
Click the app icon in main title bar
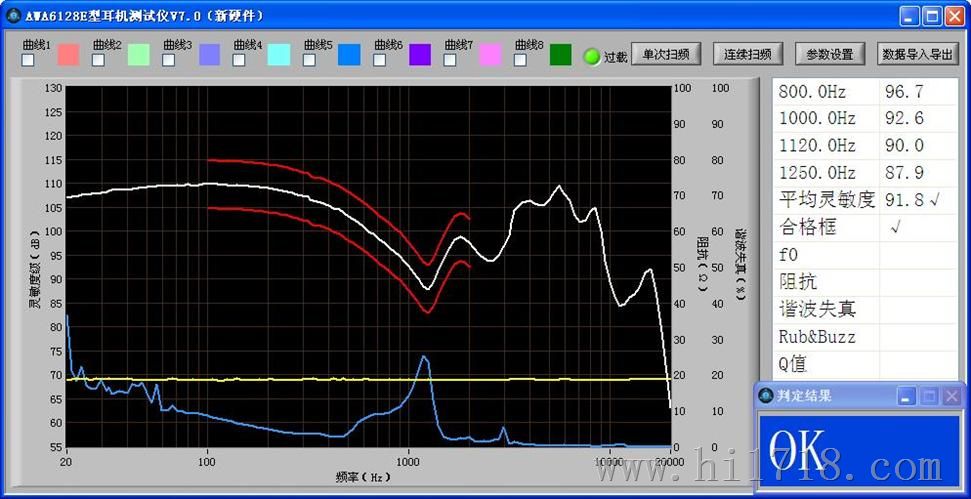[x=13, y=16]
